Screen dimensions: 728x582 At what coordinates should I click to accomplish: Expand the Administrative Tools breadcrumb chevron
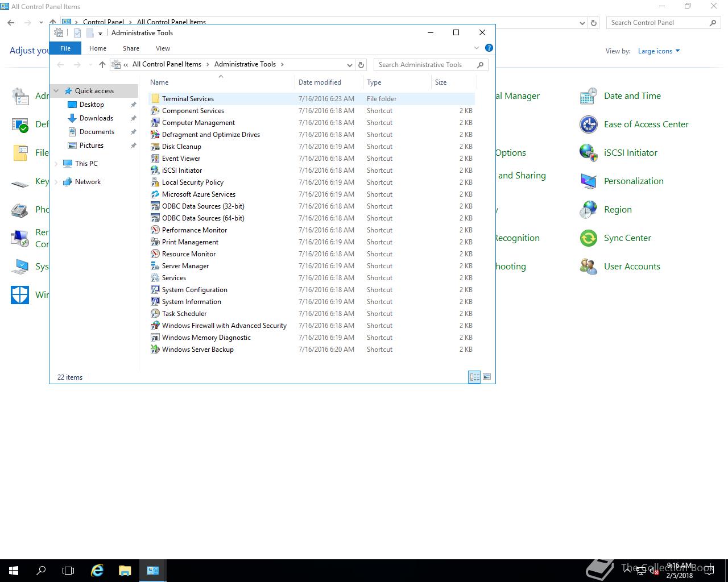point(282,64)
